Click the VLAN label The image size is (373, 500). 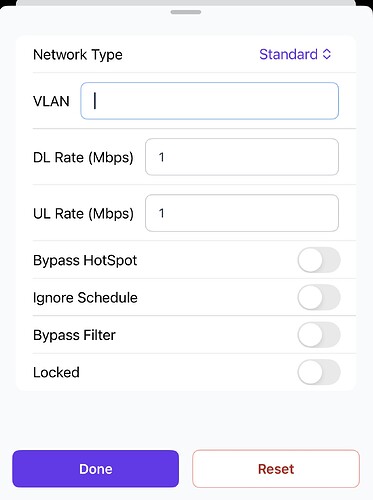coord(51,101)
